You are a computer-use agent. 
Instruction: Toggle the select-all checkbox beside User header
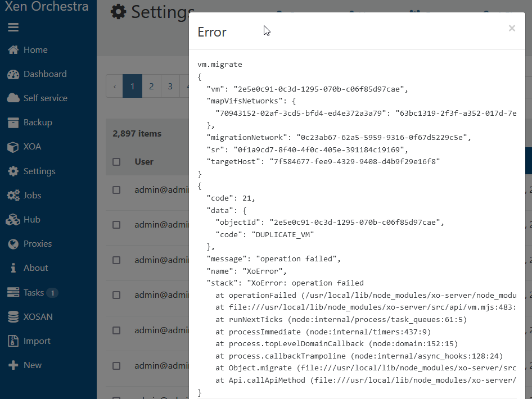click(x=116, y=162)
